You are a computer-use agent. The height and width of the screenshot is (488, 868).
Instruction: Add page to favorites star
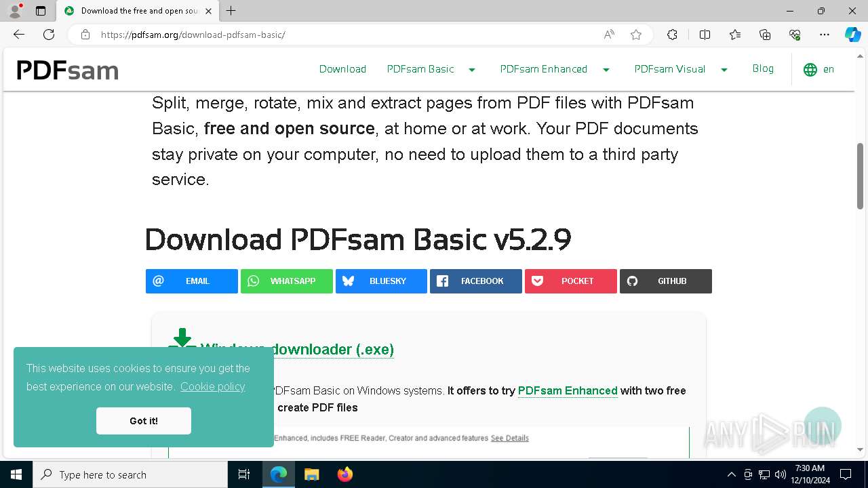[636, 35]
